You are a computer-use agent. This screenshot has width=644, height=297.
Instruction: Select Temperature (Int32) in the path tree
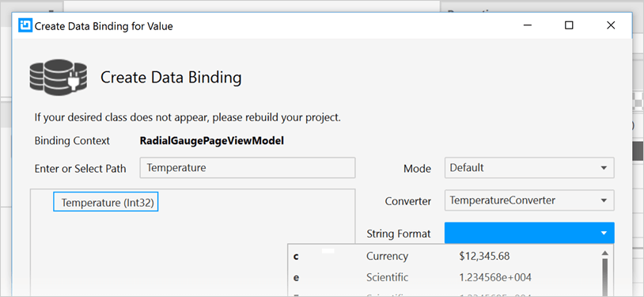tap(106, 203)
